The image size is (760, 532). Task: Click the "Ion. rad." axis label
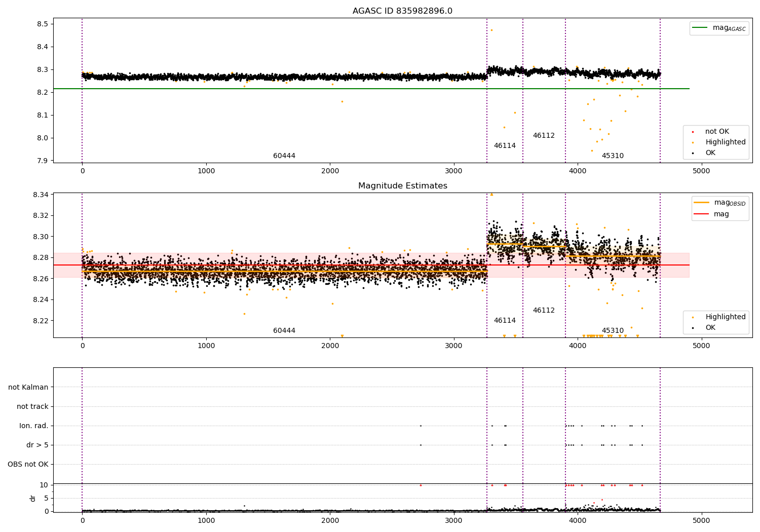(x=34, y=426)
